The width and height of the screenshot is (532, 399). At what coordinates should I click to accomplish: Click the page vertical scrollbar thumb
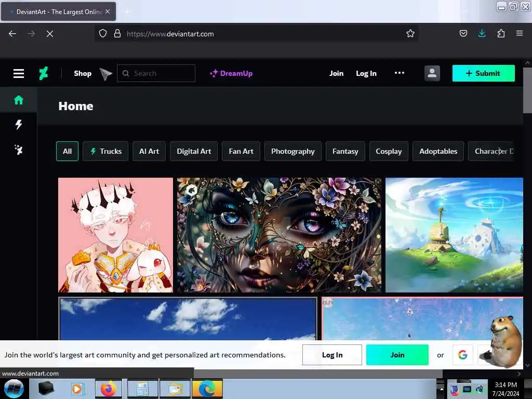point(527,90)
